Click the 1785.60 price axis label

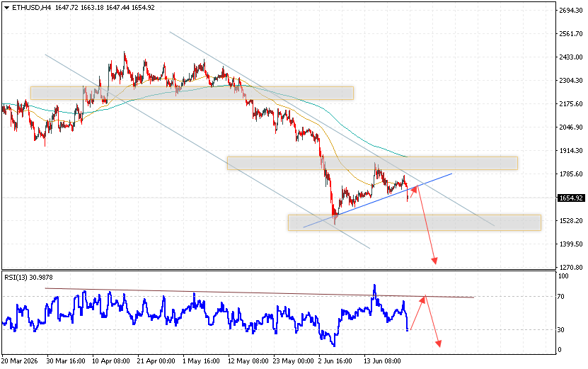pos(571,174)
